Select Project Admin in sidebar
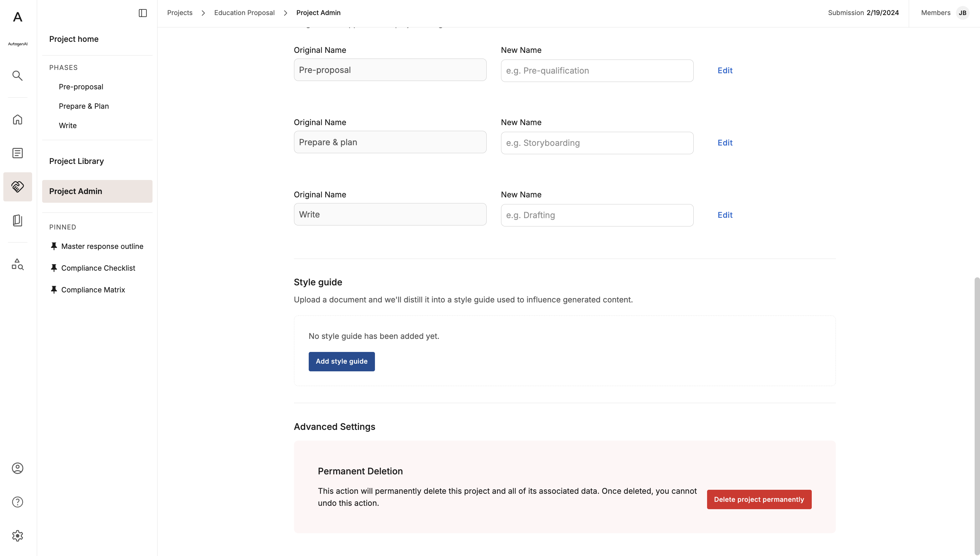The width and height of the screenshot is (980, 556). pyautogui.click(x=97, y=191)
